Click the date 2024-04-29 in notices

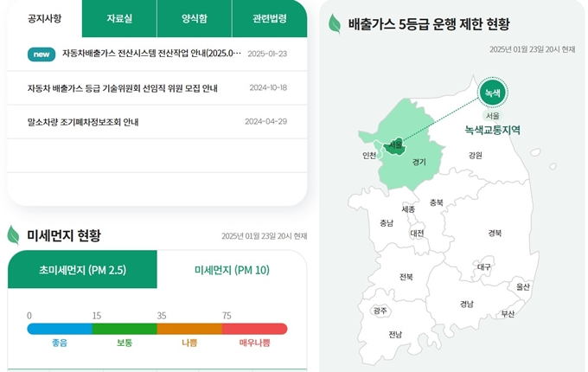point(265,121)
